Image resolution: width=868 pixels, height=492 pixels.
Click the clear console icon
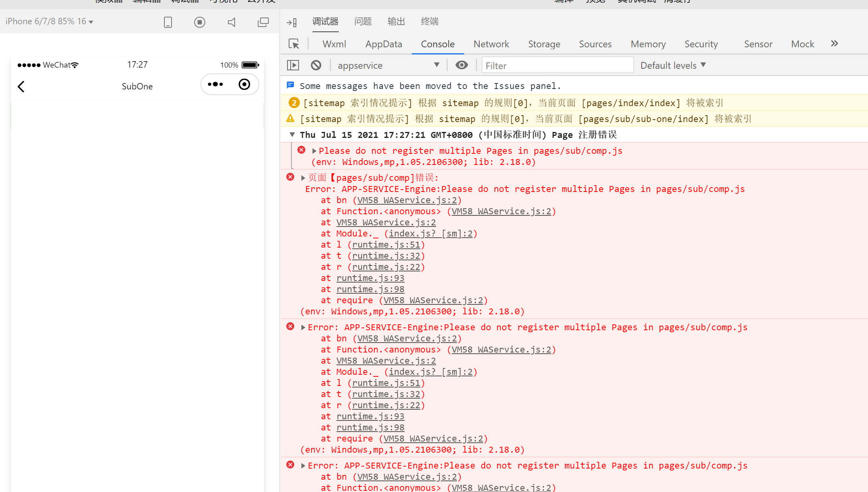tap(316, 65)
